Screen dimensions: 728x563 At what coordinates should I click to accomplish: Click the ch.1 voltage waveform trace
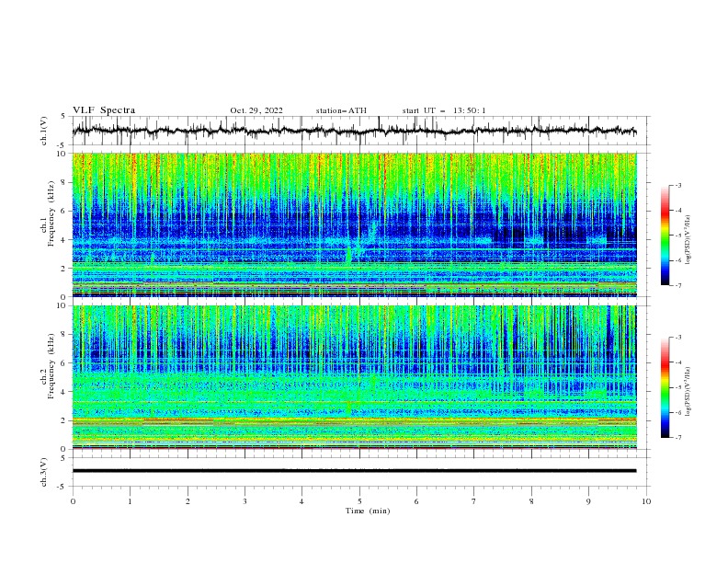click(354, 131)
